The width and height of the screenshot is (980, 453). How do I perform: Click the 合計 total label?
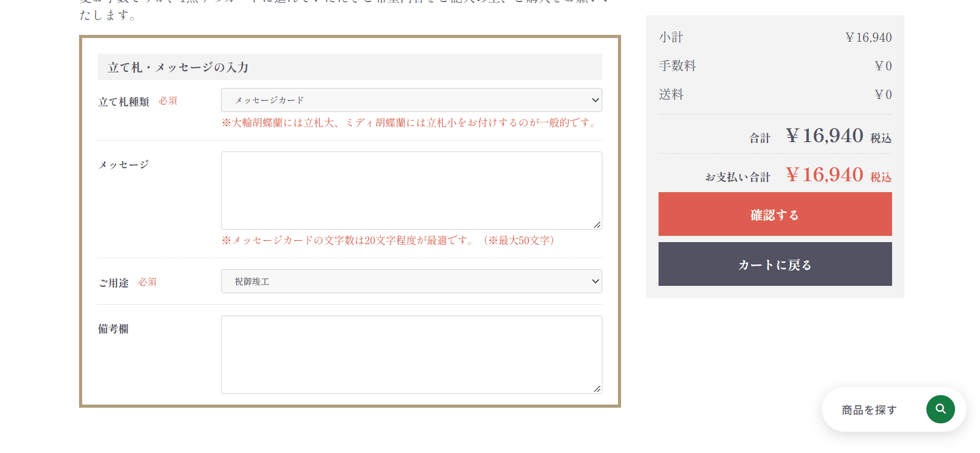(760, 138)
